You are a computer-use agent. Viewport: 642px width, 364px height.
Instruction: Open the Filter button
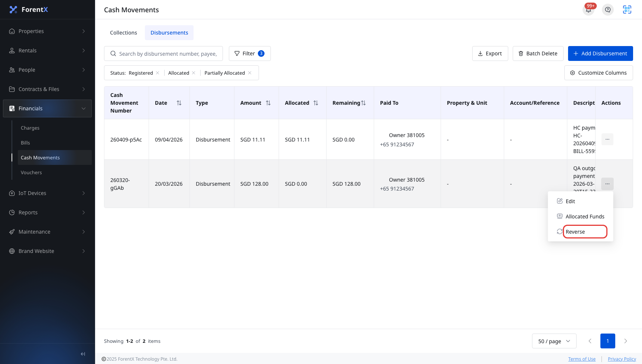pos(250,53)
